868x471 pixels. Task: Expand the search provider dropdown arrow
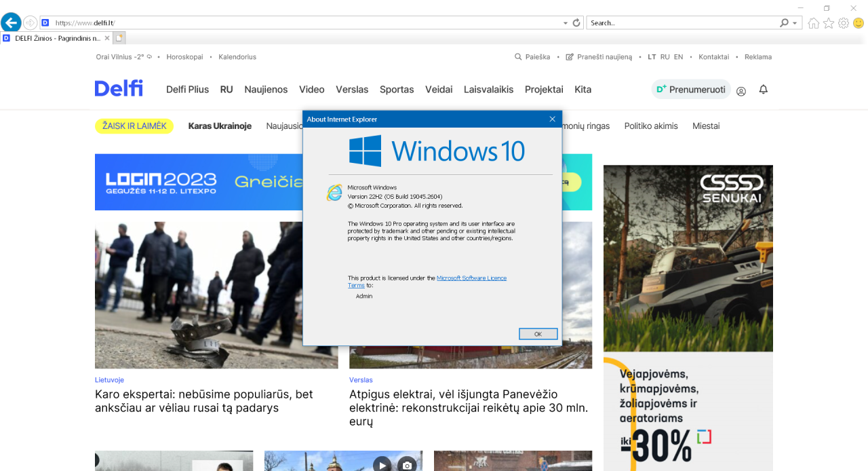(x=795, y=23)
